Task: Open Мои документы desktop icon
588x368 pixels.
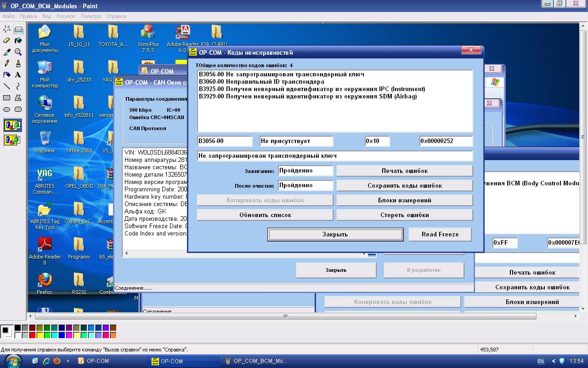Action: [x=45, y=39]
